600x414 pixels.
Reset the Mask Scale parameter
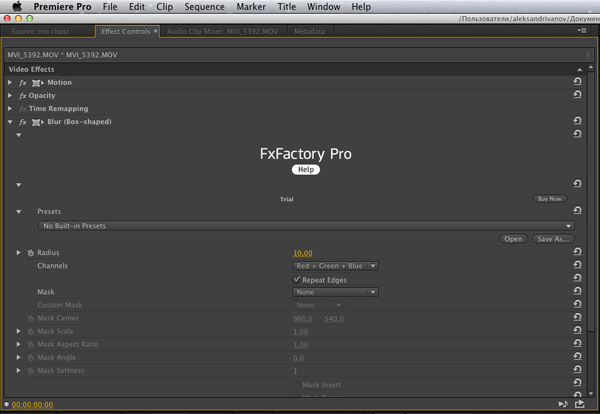point(577,330)
